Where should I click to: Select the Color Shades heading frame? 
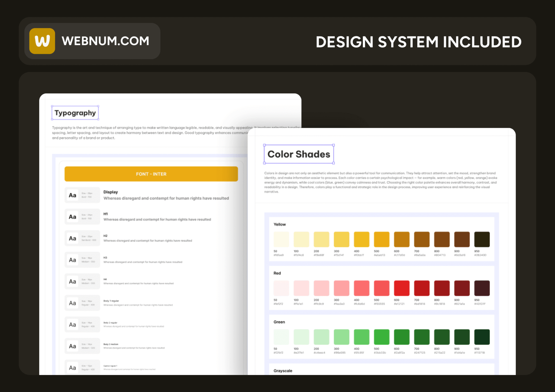pos(299,154)
